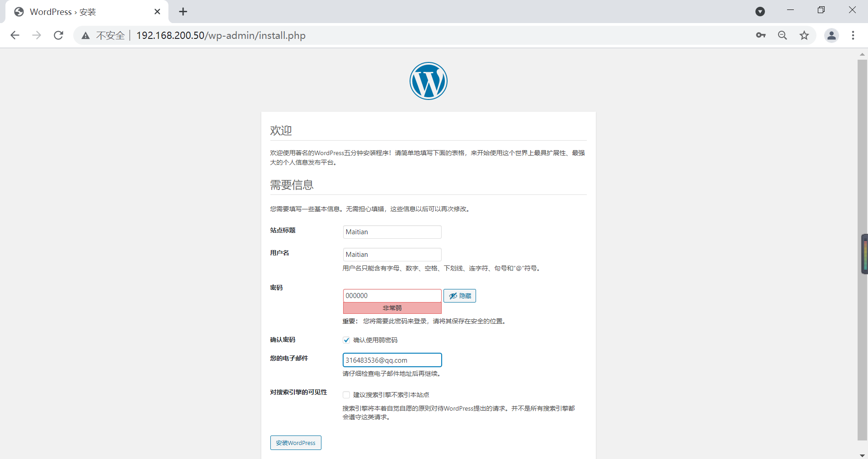Enable 建议搜索引擎不索引本站点 checkbox
Image resolution: width=868 pixels, height=459 pixels.
coord(346,395)
